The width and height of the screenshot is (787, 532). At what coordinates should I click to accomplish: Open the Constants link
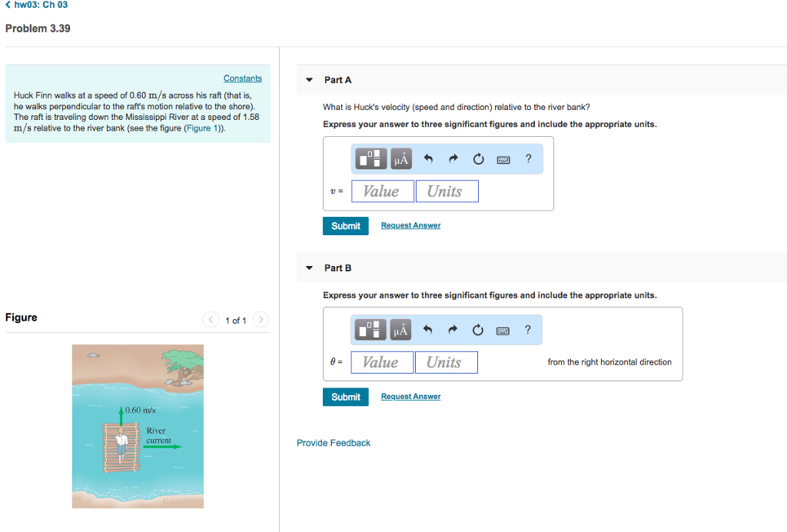click(x=242, y=78)
